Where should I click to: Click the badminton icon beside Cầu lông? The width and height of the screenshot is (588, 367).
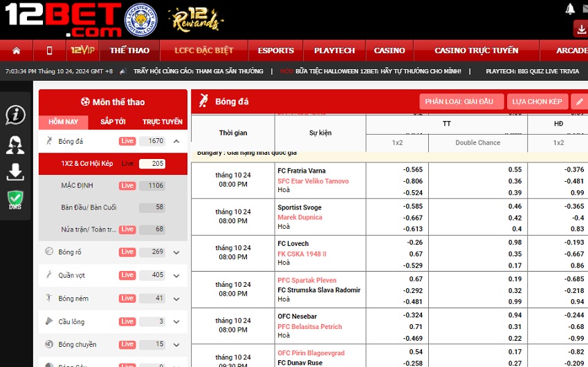(x=49, y=321)
